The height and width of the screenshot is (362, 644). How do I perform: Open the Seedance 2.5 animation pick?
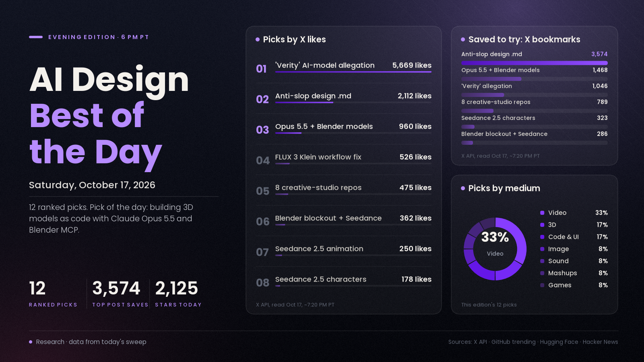click(343, 251)
